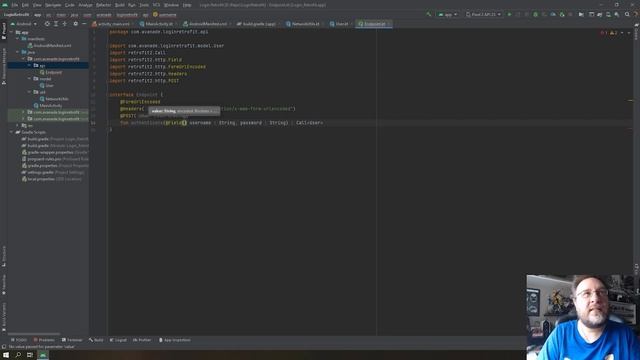Open the Run menu

(132, 5)
